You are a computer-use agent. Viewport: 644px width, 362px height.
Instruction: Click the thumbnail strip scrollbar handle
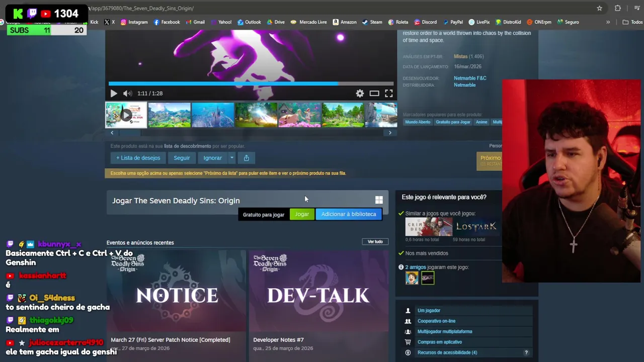[130, 133]
